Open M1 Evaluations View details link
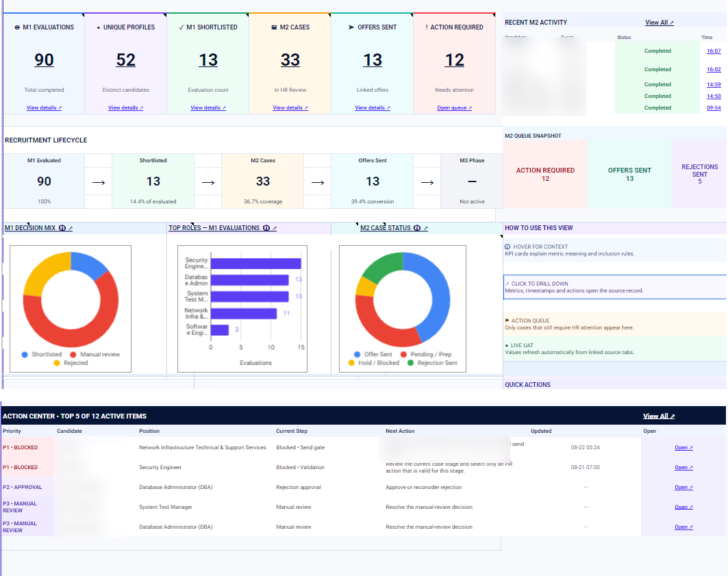Screen dimensions: 728x576 click(44, 108)
